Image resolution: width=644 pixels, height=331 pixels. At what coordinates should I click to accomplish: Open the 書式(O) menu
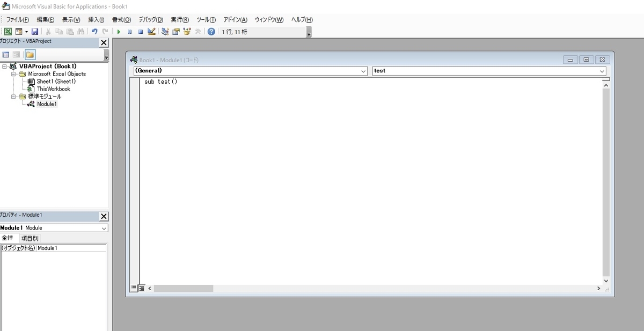point(121,19)
